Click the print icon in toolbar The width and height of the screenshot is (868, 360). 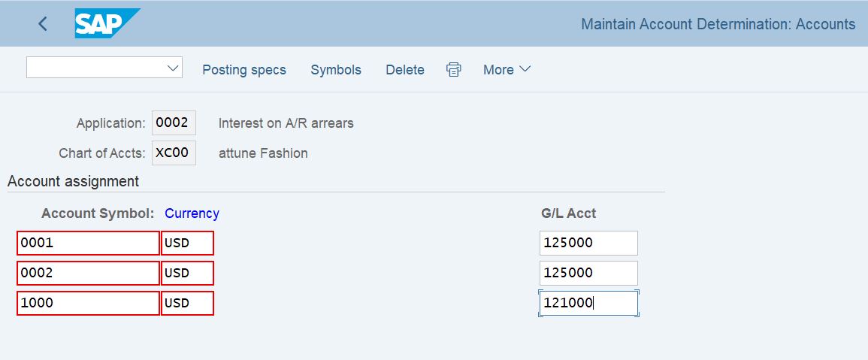tap(453, 70)
